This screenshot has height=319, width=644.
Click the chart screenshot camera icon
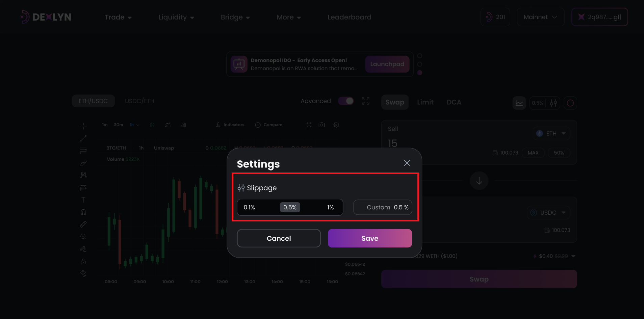pyautogui.click(x=321, y=125)
